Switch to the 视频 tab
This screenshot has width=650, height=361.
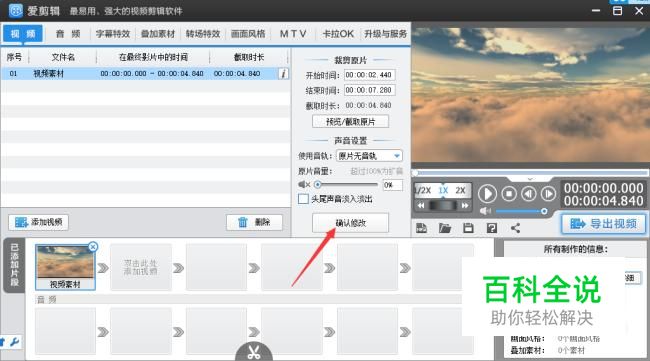coord(23,34)
